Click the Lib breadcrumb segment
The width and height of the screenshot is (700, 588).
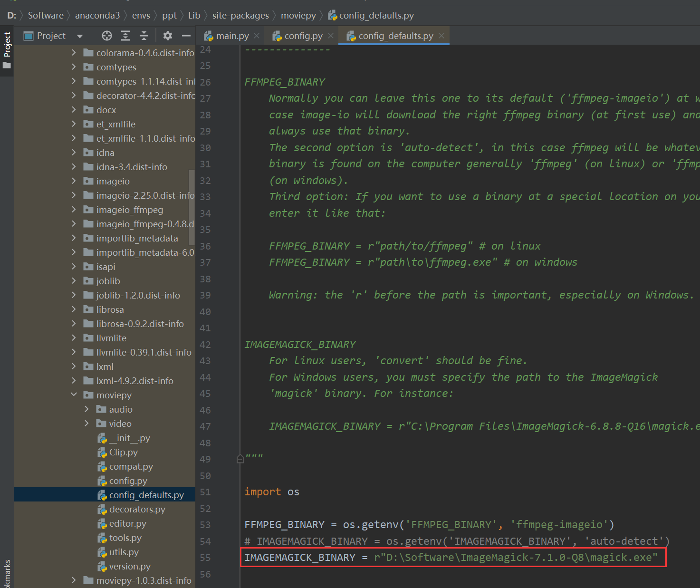pyautogui.click(x=194, y=15)
